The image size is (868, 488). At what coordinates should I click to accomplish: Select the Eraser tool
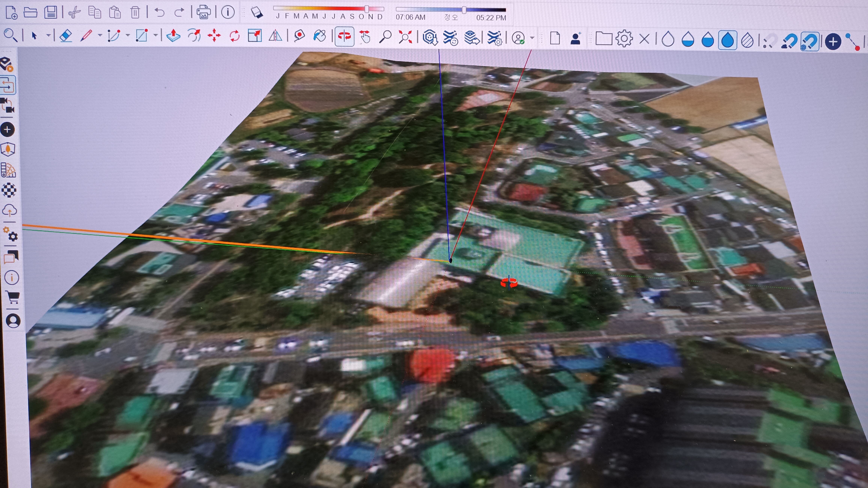pos(66,36)
